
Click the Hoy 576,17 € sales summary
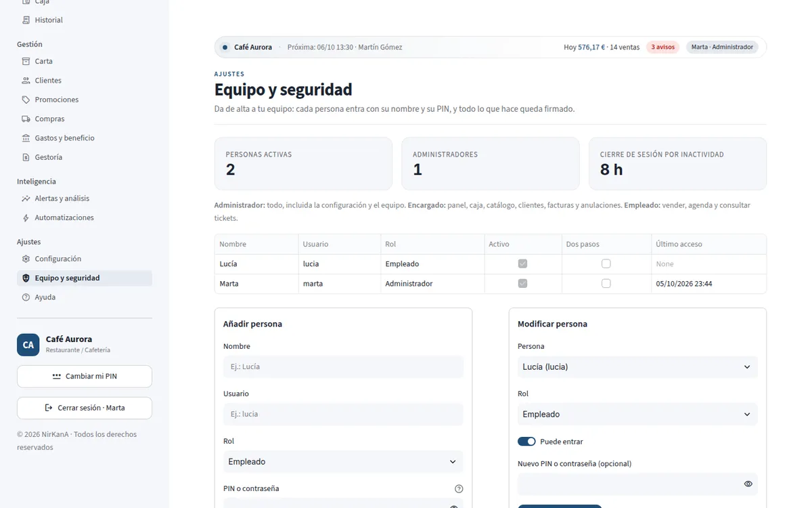(x=602, y=47)
